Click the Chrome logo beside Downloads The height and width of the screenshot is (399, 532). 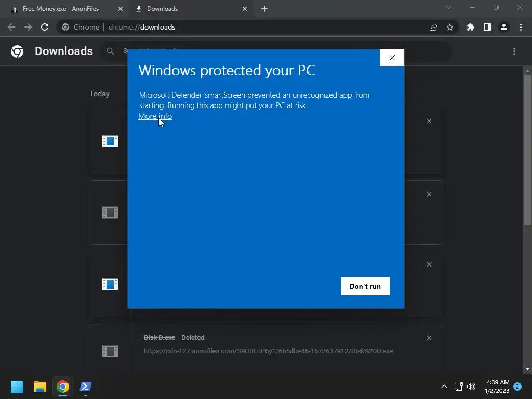point(17,51)
